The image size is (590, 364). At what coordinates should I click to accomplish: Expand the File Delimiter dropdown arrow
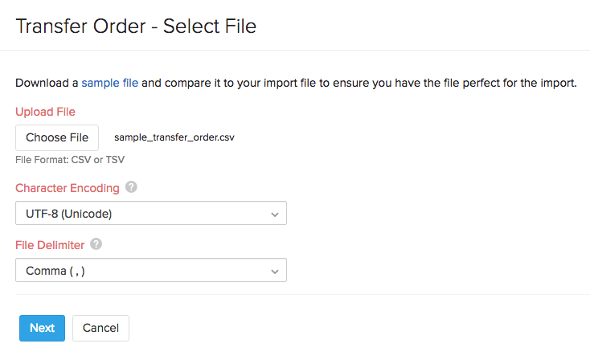(x=275, y=271)
